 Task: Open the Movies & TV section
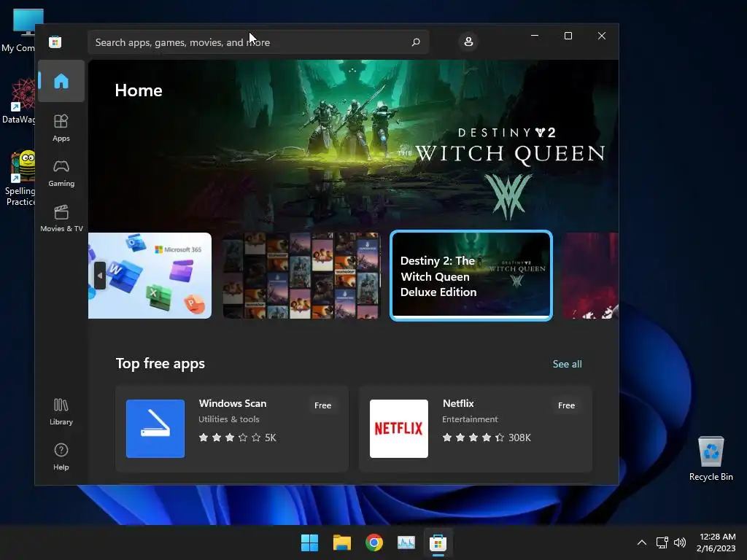pos(61,219)
